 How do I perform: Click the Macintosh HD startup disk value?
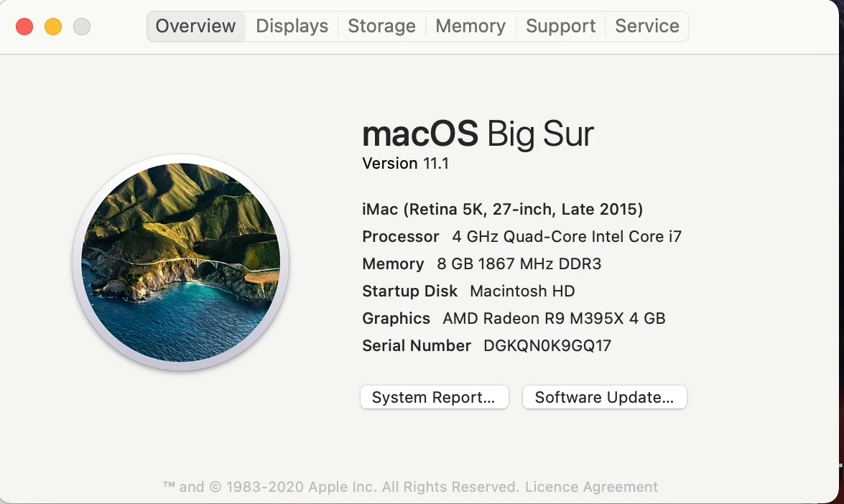pyautogui.click(x=522, y=291)
